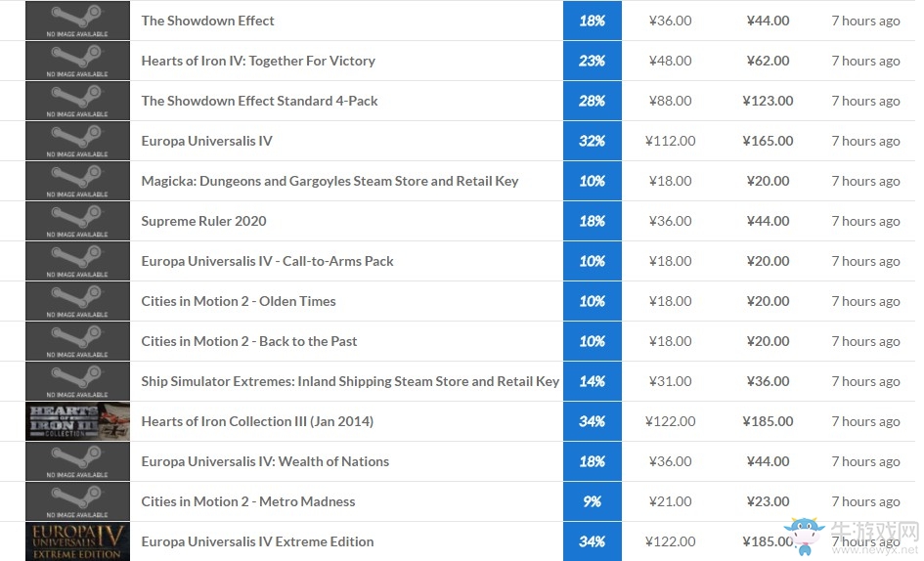
Task: Click placeholder thumbnail for Together For Victory
Action: point(78,61)
